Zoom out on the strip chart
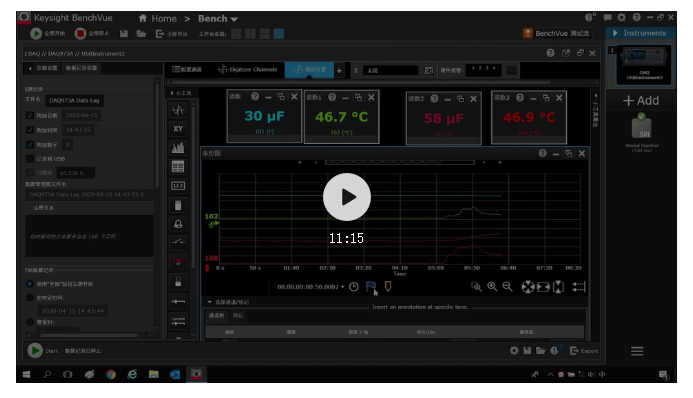This screenshot has width=693, height=398. tap(507, 287)
